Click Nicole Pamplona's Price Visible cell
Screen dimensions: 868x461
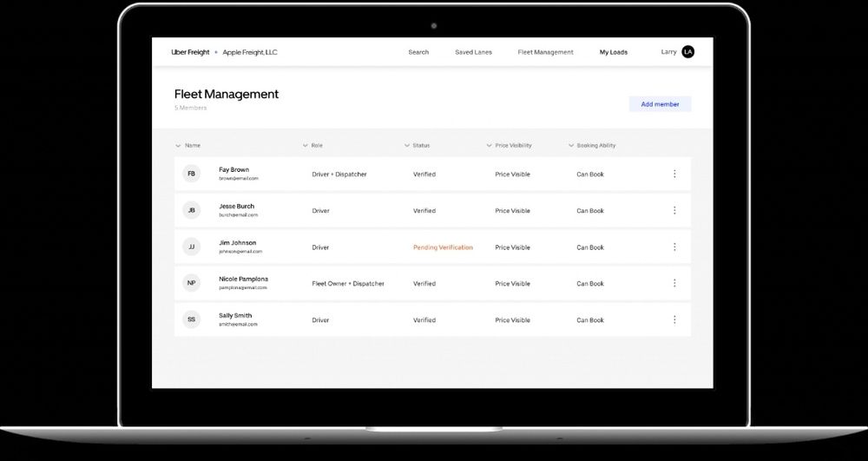point(513,283)
